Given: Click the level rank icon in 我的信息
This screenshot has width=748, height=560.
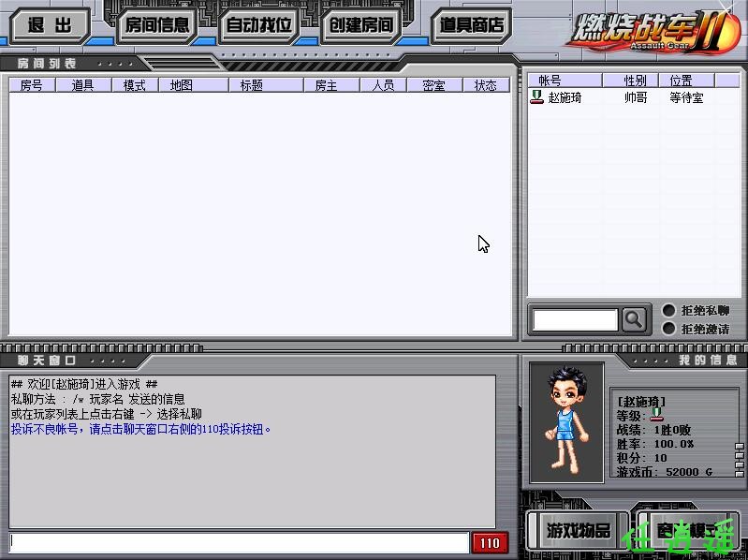Looking at the screenshot, I should pyautogui.click(x=657, y=414).
